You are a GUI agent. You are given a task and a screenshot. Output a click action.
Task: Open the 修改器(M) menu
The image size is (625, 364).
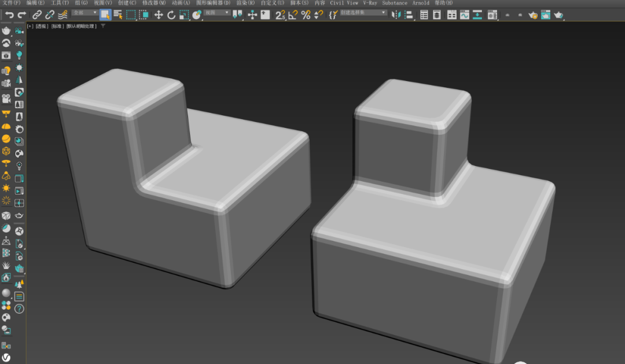tap(154, 3)
